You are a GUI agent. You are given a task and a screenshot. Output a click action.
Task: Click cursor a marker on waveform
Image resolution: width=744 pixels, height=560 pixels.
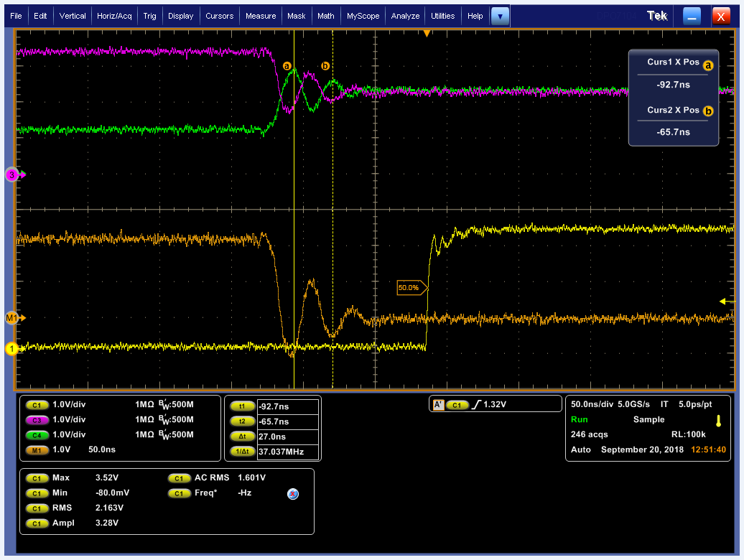287,66
